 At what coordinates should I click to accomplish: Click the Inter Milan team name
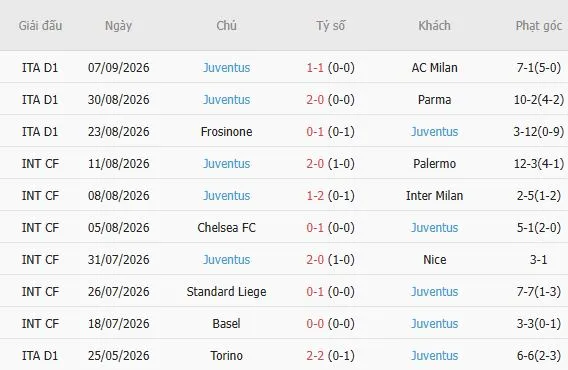(434, 196)
